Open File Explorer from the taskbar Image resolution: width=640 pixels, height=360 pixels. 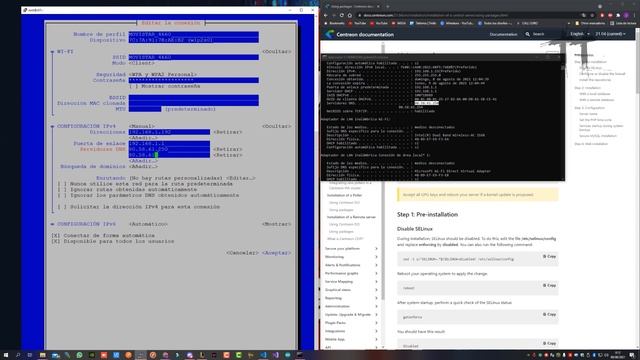point(42,355)
